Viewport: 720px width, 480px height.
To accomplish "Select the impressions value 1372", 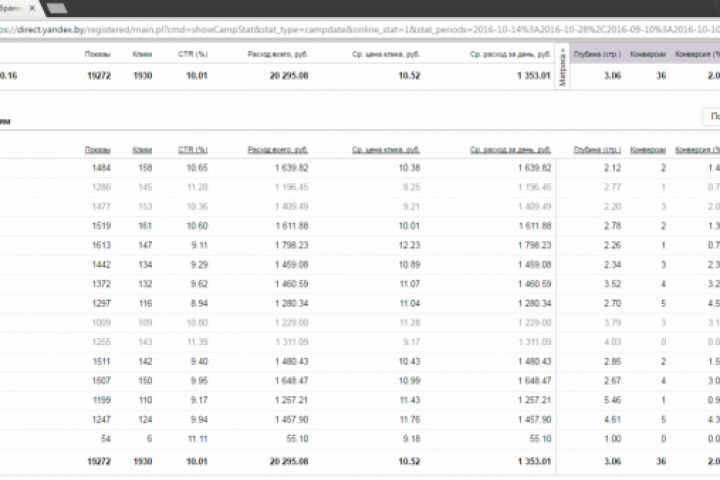I will 101,284.
